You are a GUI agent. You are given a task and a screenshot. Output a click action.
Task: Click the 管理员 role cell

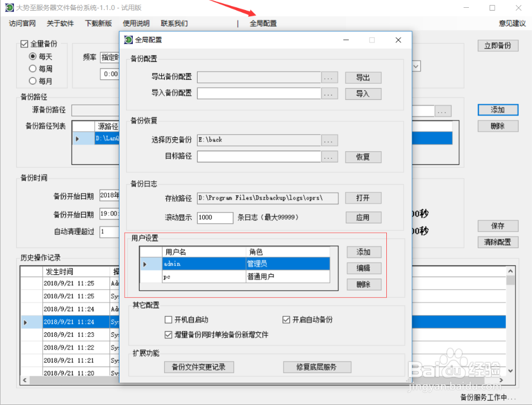pyautogui.click(x=287, y=264)
